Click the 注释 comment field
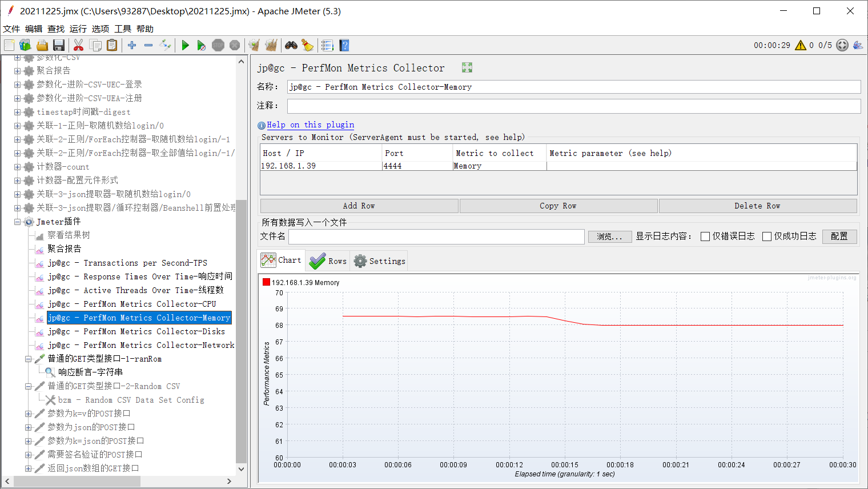 pyautogui.click(x=574, y=106)
